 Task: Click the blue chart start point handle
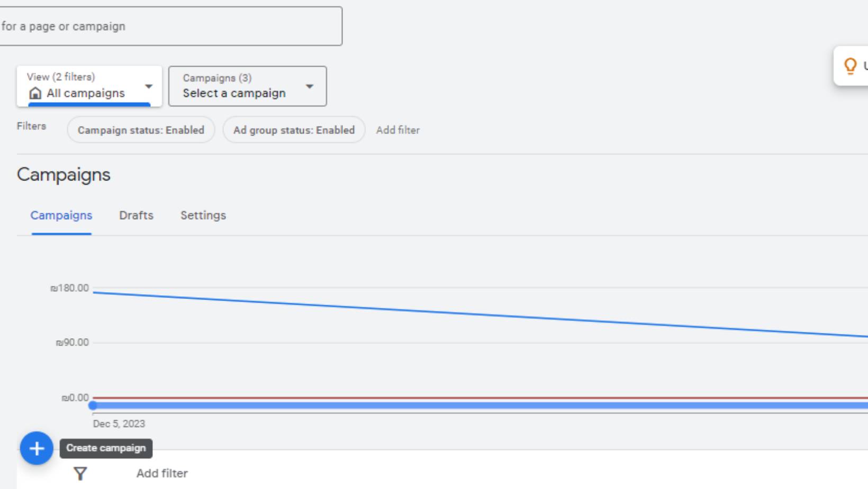[93, 405]
